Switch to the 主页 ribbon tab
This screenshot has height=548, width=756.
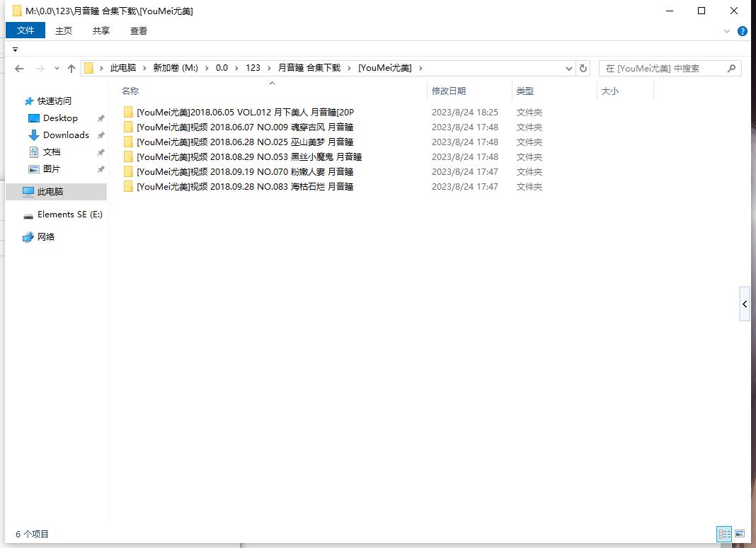pyautogui.click(x=63, y=31)
